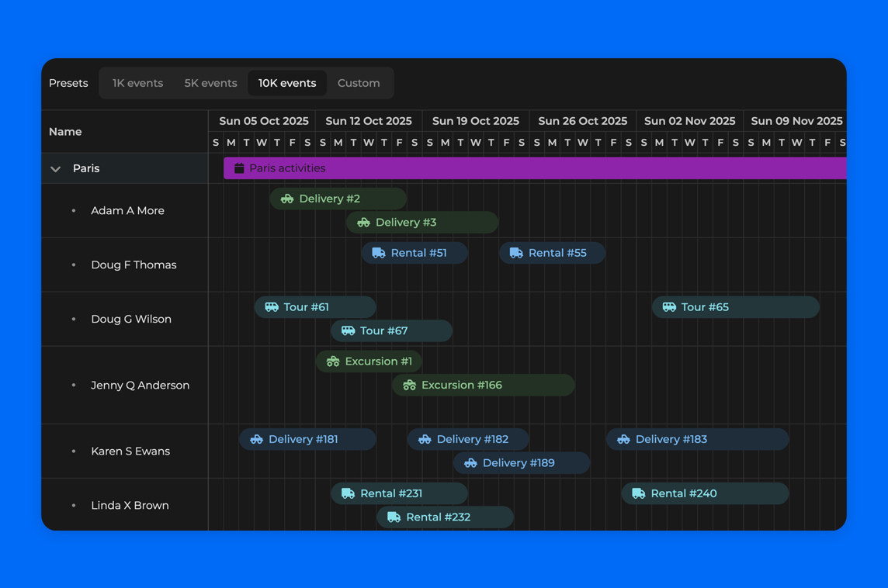Select the 10K events preset

tap(287, 83)
